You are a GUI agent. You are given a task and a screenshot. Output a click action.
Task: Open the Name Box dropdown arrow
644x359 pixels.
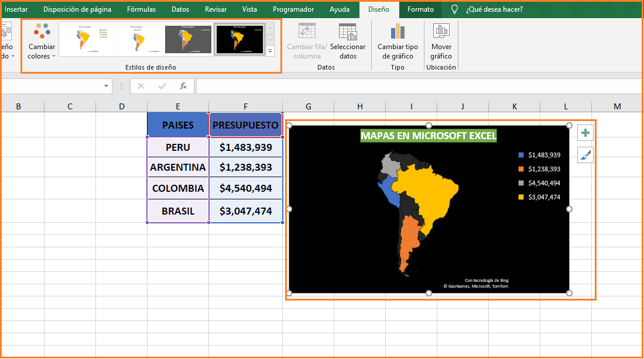coord(106,86)
